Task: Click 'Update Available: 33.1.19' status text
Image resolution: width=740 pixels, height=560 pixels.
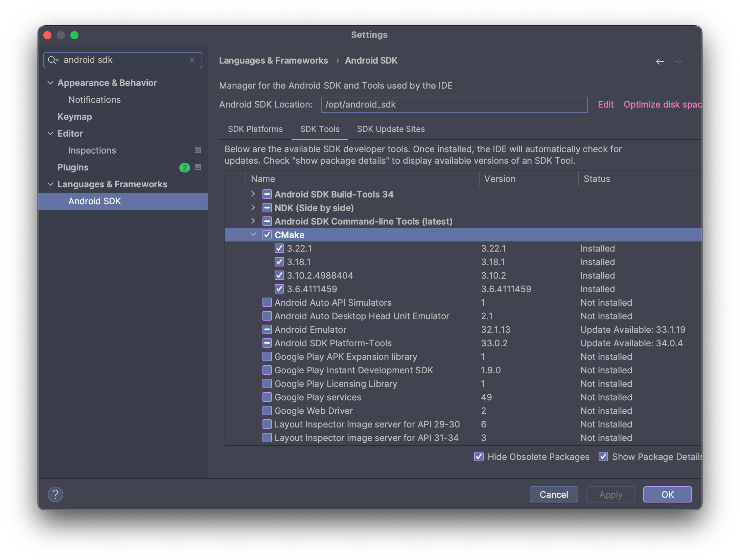Action: pos(633,329)
